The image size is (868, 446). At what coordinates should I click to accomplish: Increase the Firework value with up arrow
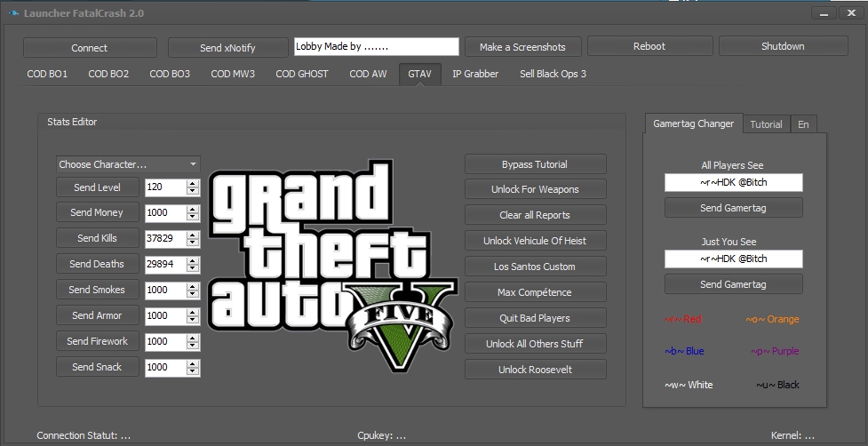tap(193, 338)
